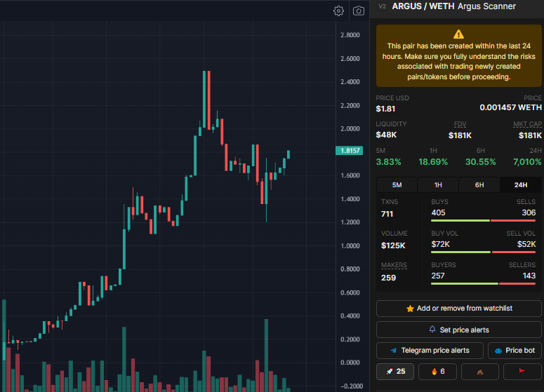This screenshot has height=392, width=544.
Task: Click the 0.001457 WETH price value
Action: coord(510,107)
